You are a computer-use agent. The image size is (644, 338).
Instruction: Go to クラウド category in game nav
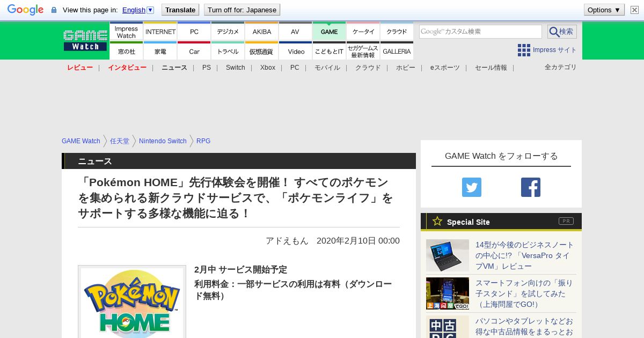tap(368, 68)
